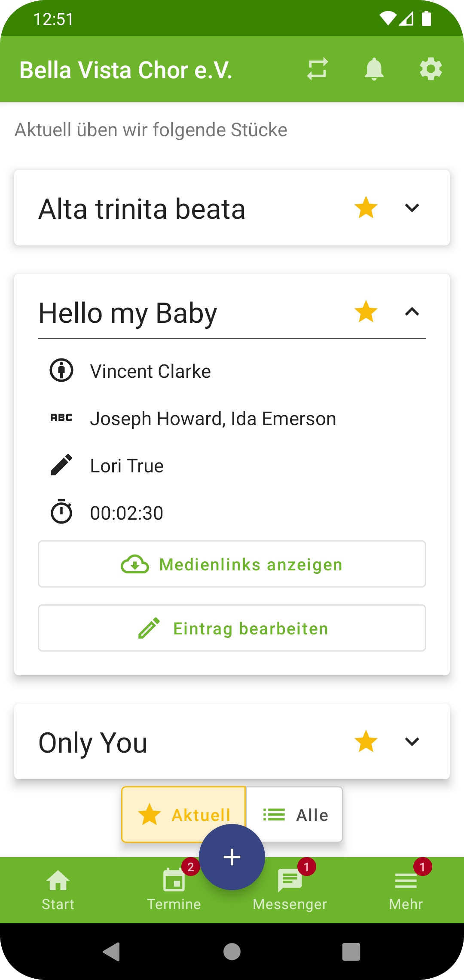Toggle favorite star for Hello my Baby

[x=366, y=312]
